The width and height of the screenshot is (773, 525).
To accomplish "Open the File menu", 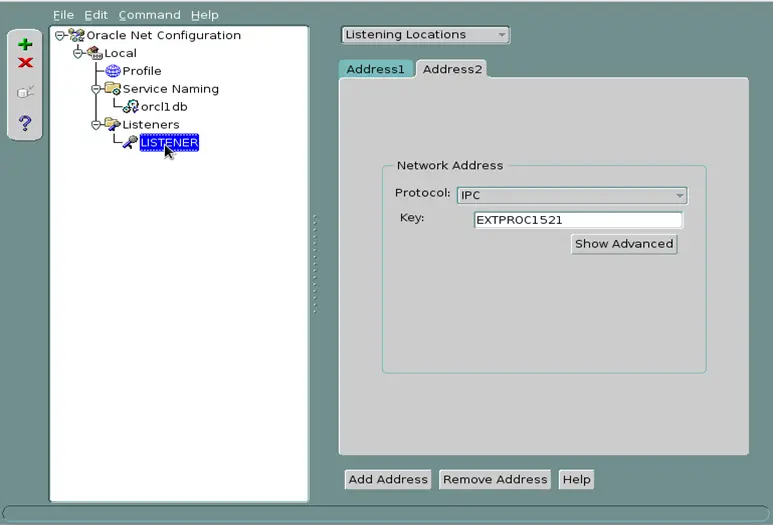I will [x=64, y=15].
